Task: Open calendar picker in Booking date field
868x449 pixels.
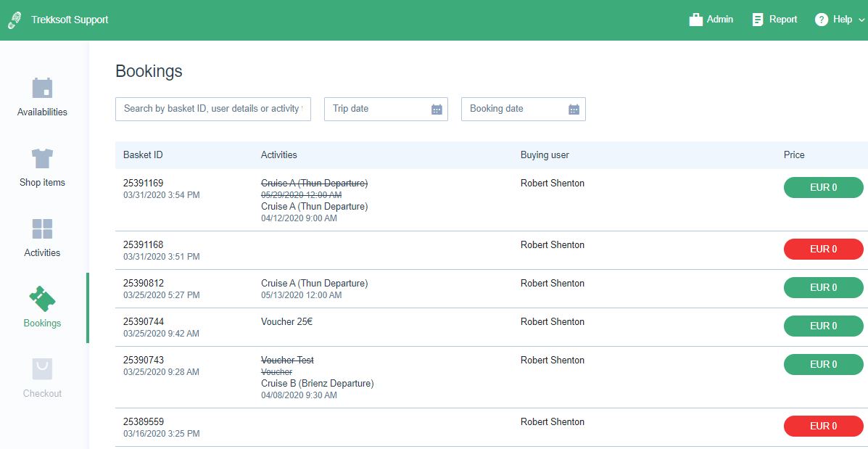Action: 574,110
